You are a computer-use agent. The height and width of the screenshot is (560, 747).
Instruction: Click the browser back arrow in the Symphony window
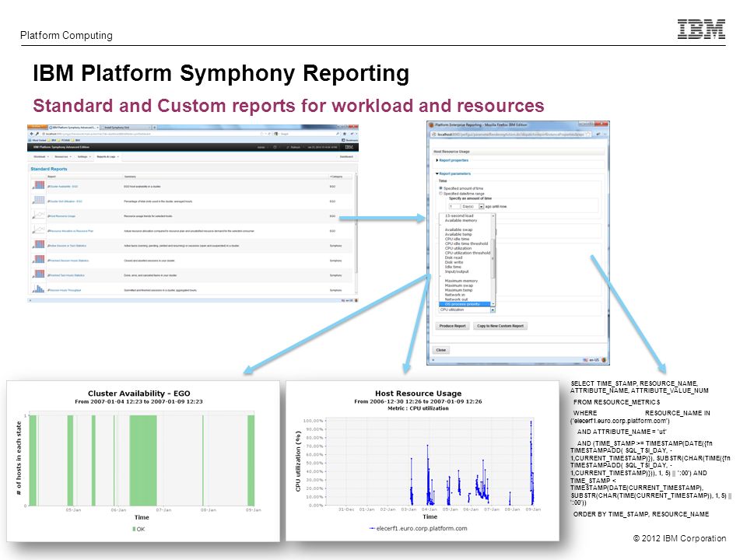(32, 134)
